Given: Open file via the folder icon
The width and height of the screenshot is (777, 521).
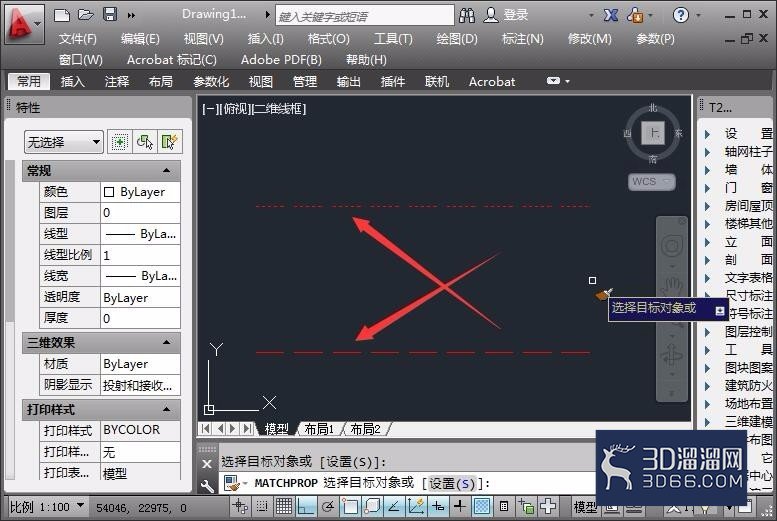Looking at the screenshot, I should tap(86, 14).
